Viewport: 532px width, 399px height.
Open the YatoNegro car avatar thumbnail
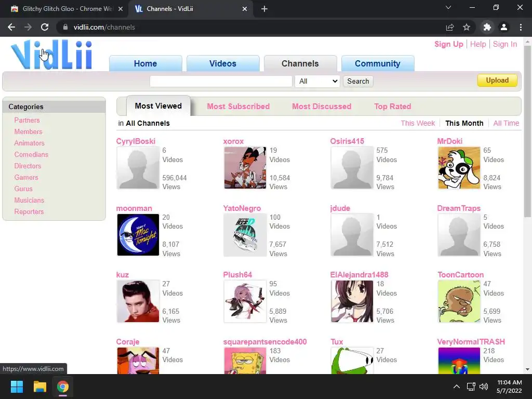pos(245,234)
